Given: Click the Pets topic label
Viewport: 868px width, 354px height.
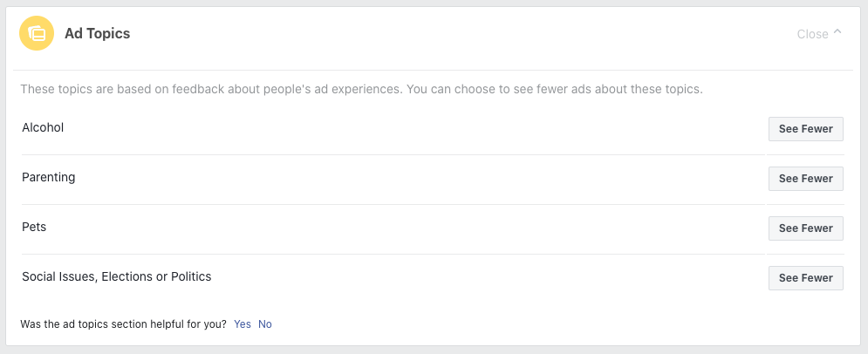Looking at the screenshot, I should click(x=34, y=227).
